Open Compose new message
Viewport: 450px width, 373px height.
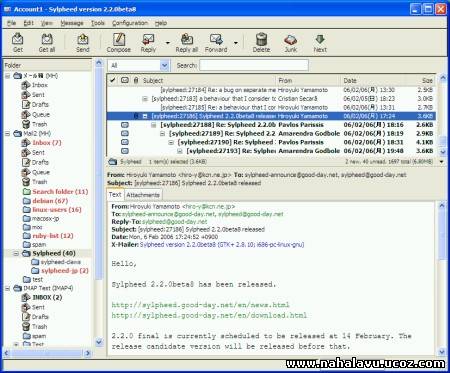tap(119, 43)
